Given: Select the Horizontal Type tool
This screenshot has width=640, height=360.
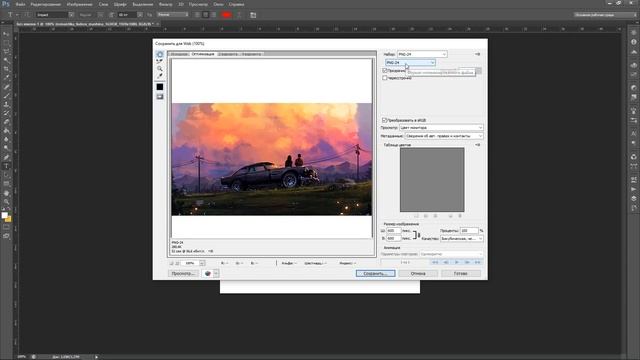Looking at the screenshot, I should pos(6,166).
